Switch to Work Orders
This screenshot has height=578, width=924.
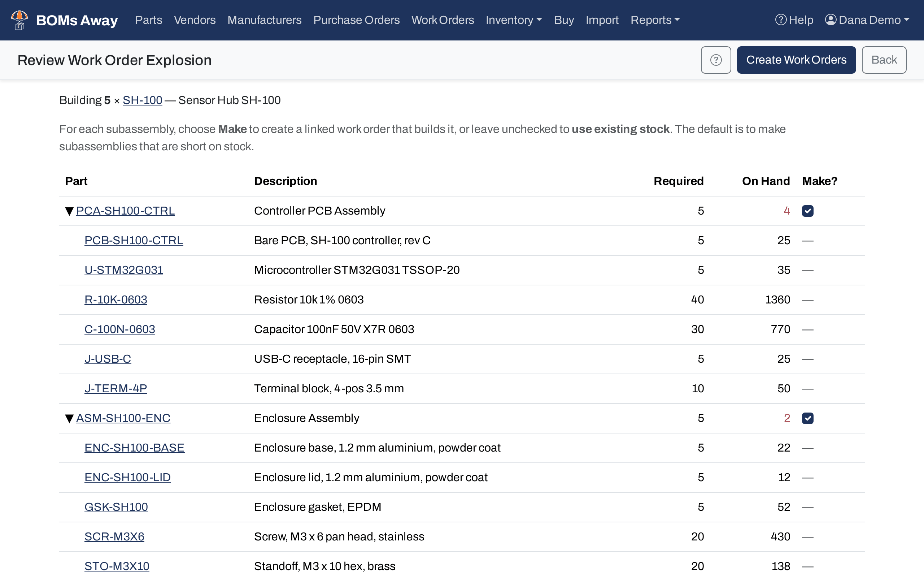(x=443, y=20)
